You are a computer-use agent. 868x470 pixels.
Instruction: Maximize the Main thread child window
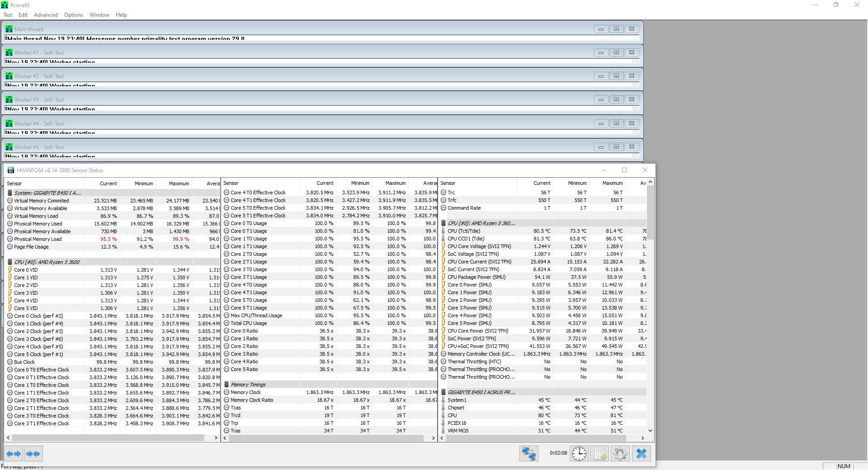[x=616, y=29]
